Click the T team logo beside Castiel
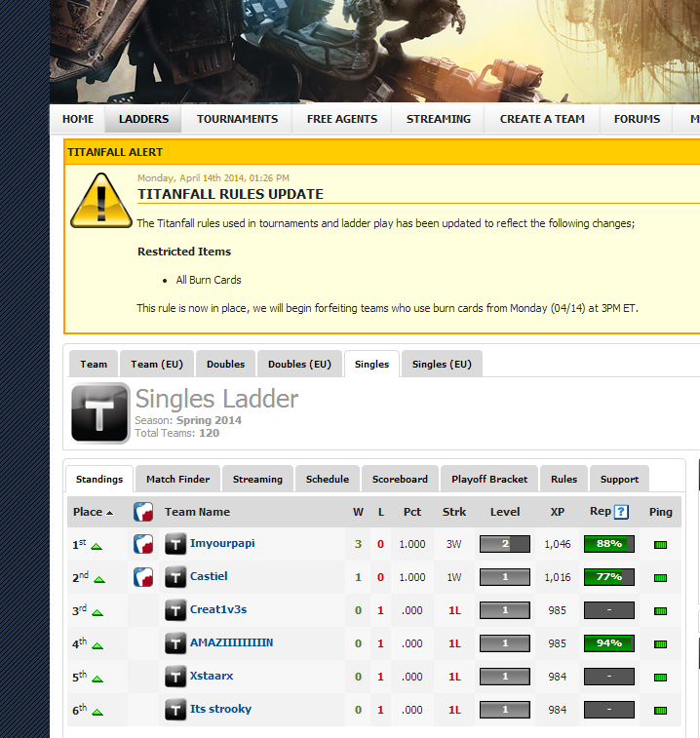This screenshot has width=700, height=738. tap(175, 577)
